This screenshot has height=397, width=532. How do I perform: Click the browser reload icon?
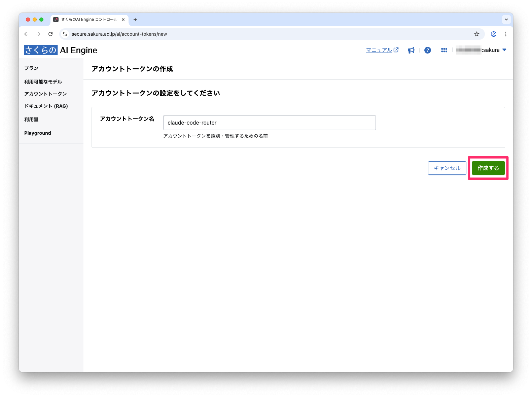point(50,34)
